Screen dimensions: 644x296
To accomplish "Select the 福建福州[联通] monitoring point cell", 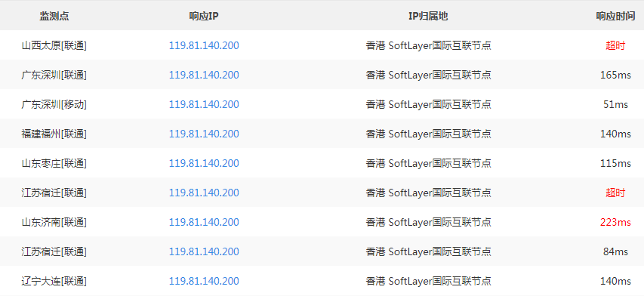I will point(54,134).
